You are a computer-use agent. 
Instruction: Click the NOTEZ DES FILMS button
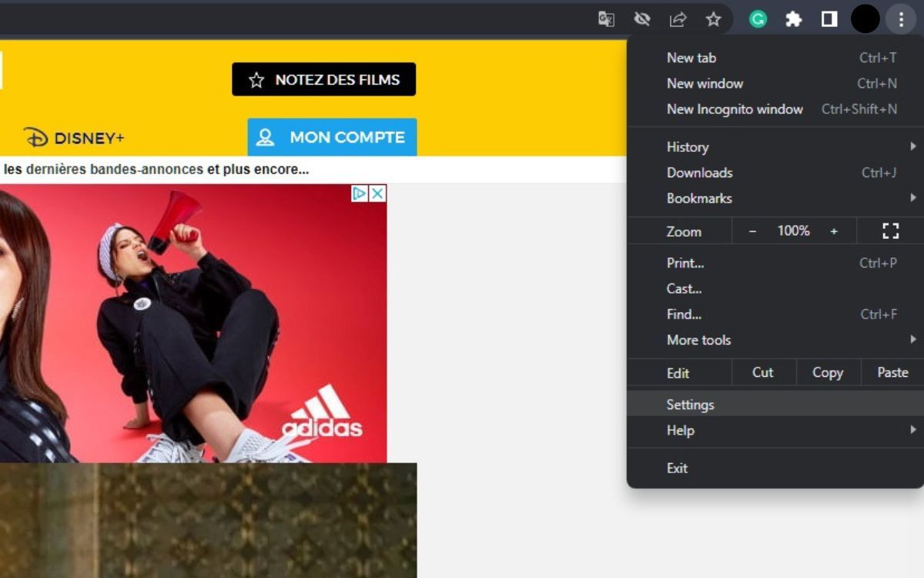click(323, 79)
